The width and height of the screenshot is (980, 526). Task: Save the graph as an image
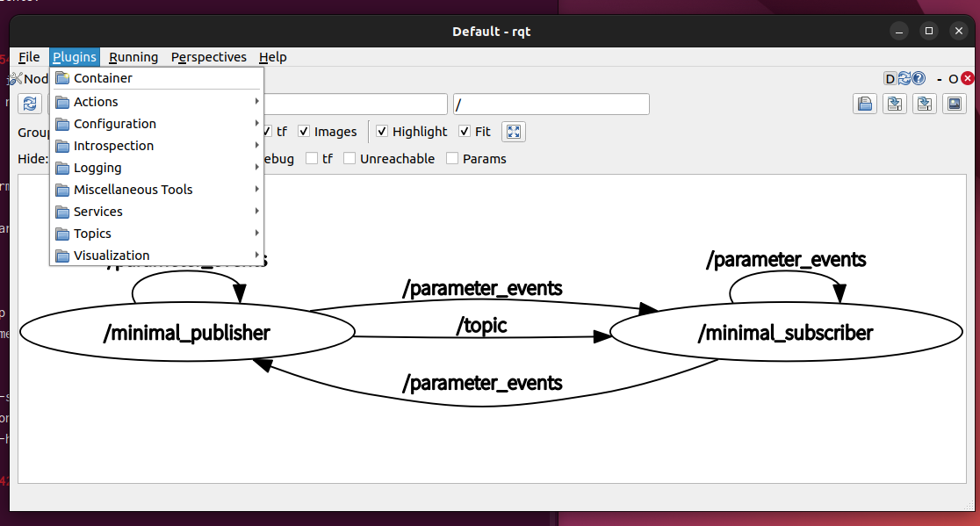click(x=954, y=104)
